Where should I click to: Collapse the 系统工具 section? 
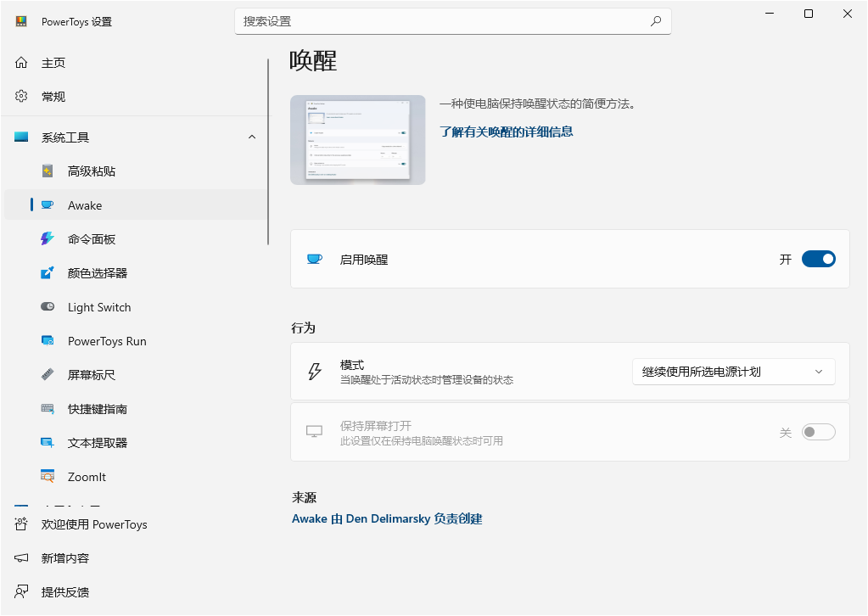pyautogui.click(x=251, y=136)
